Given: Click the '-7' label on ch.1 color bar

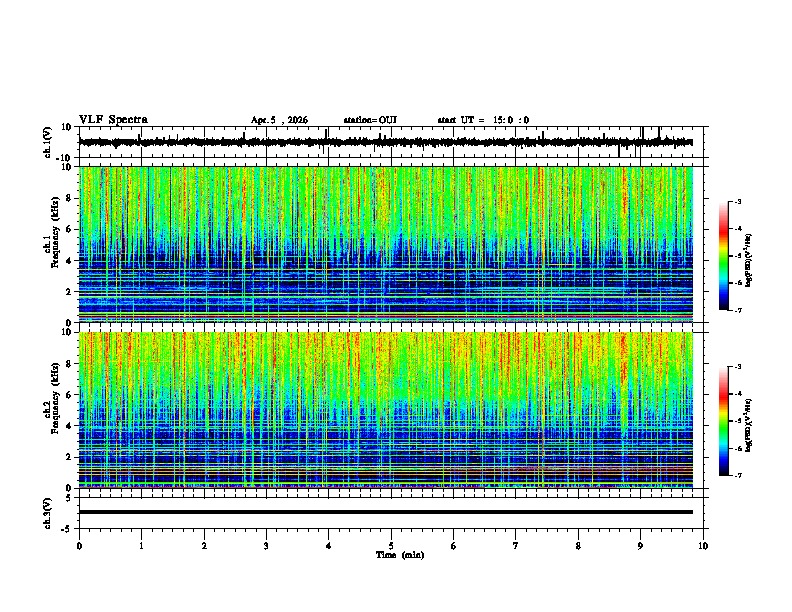Looking at the screenshot, I should pyautogui.click(x=737, y=311).
